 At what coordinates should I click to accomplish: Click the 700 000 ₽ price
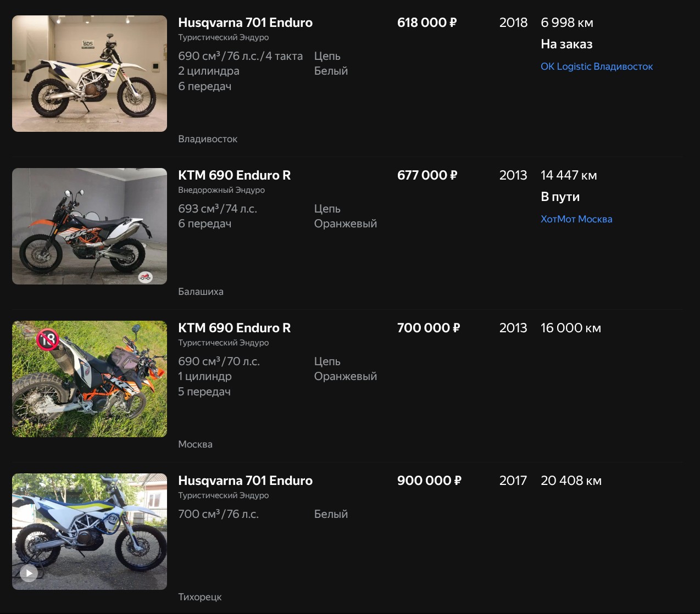pyautogui.click(x=429, y=328)
